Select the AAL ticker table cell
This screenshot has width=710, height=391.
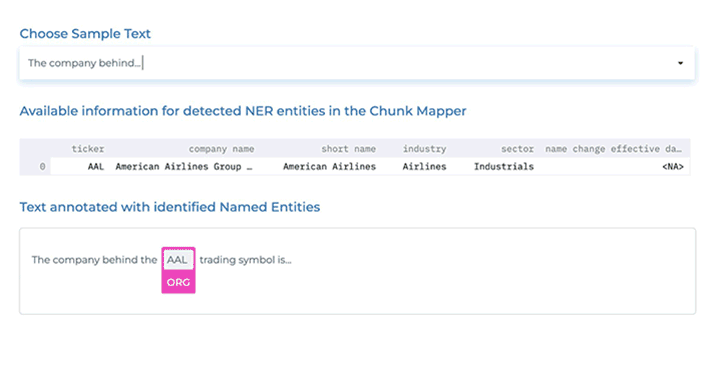click(96, 167)
